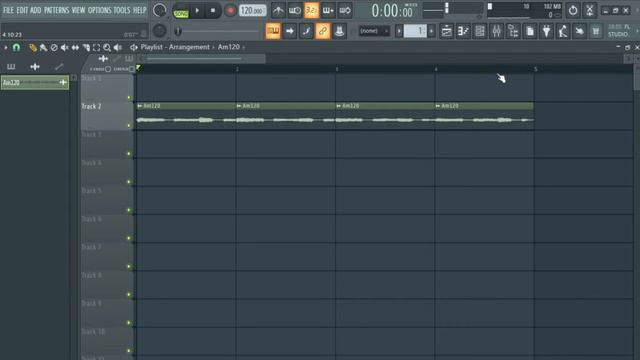Mute Track 2 using its green switch
The image size is (640, 360).
point(129,126)
